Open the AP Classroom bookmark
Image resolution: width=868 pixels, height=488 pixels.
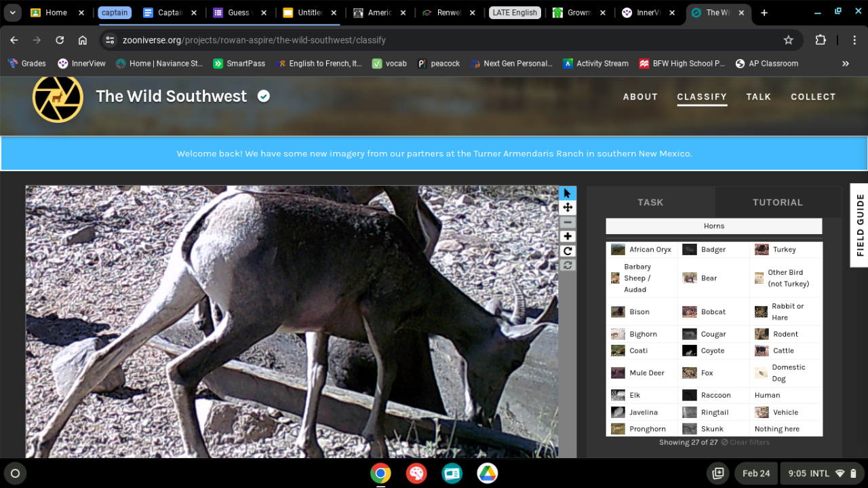pos(766,63)
